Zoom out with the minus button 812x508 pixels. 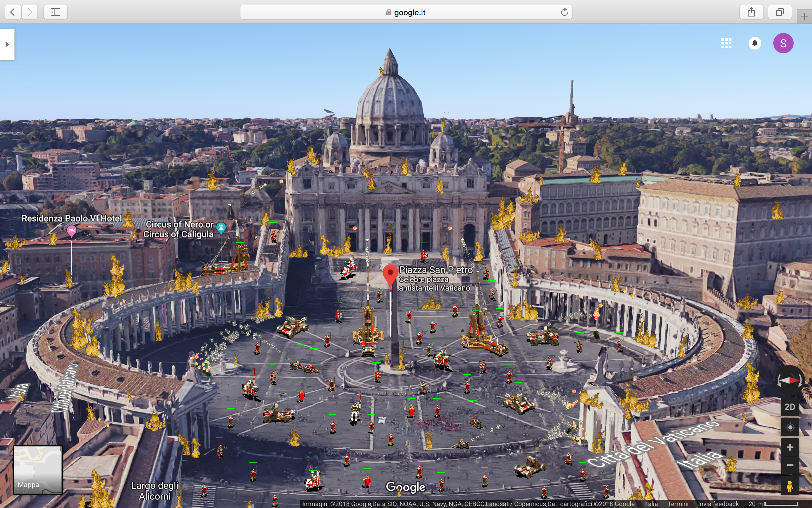(790, 465)
